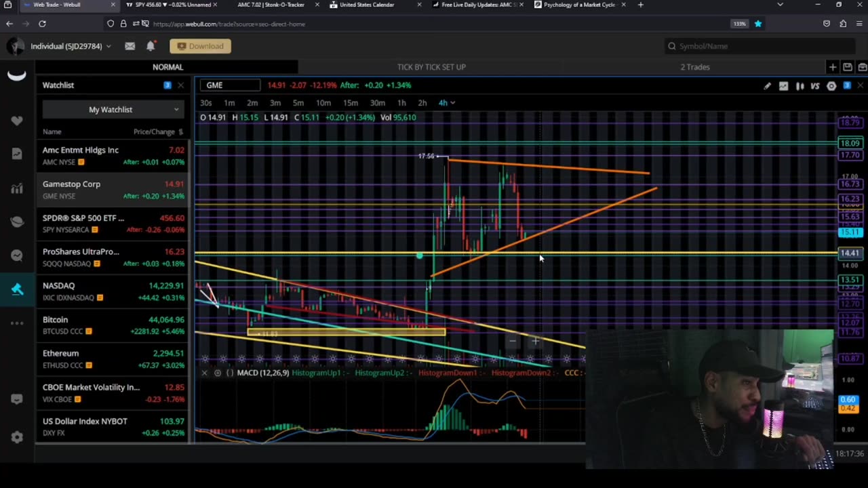Switch to the NORMAL layout tab
The width and height of the screenshot is (868, 488).
[167, 67]
